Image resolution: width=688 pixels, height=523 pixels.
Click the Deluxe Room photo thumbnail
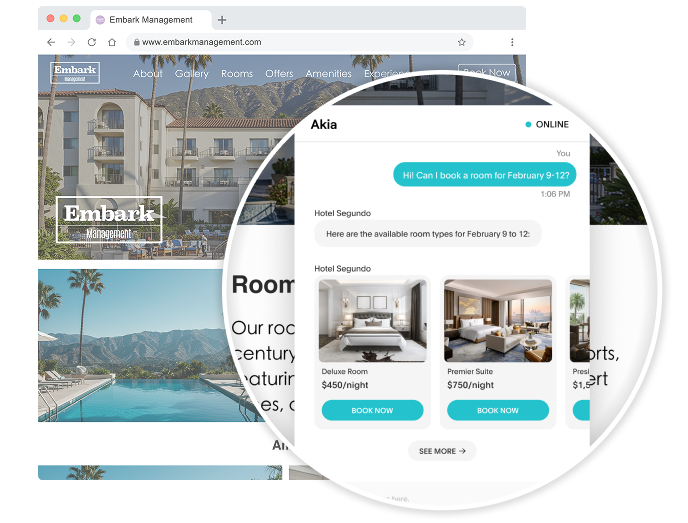point(373,321)
